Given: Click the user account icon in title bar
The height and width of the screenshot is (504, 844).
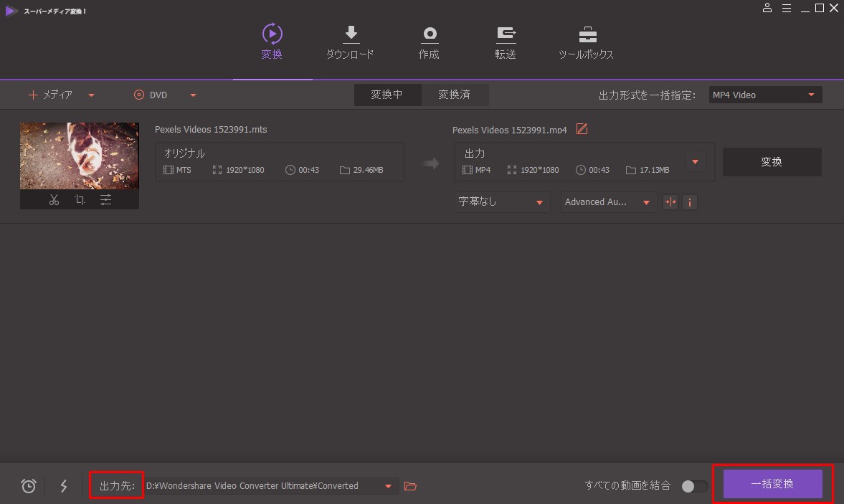Looking at the screenshot, I should click(767, 8).
